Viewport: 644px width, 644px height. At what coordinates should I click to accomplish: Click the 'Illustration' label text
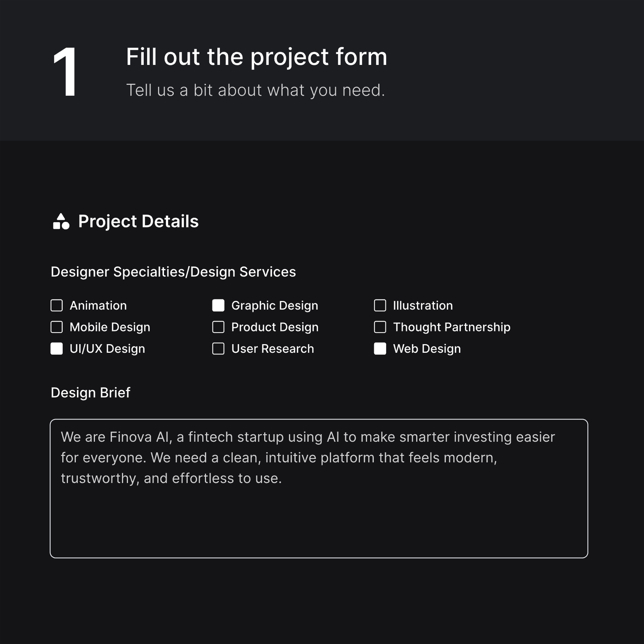click(x=423, y=305)
